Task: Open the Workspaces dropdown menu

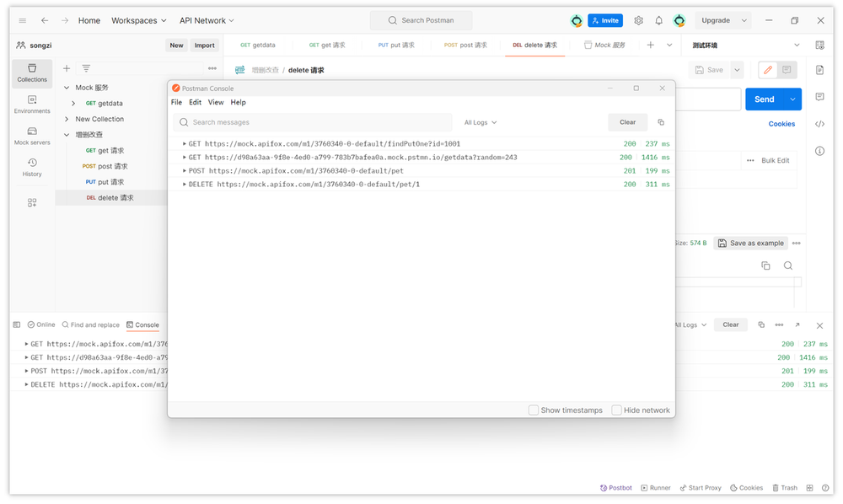Action: [138, 20]
